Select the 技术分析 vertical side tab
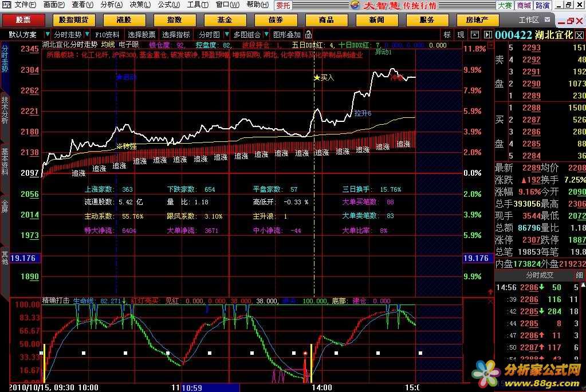Image resolution: width=586 pixels, height=392 pixels. [5, 110]
